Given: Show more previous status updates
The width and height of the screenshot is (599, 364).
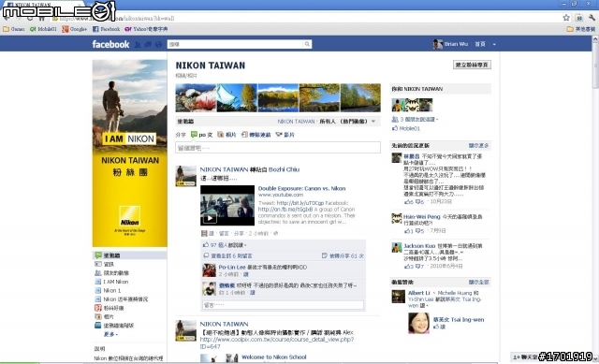Looking at the screenshot, I should click(x=478, y=146).
